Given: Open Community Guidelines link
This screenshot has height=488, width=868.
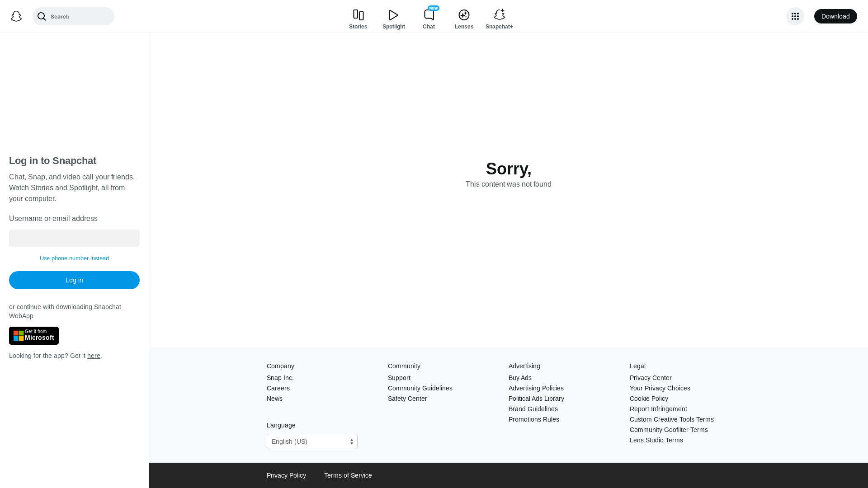Looking at the screenshot, I should (x=420, y=388).
